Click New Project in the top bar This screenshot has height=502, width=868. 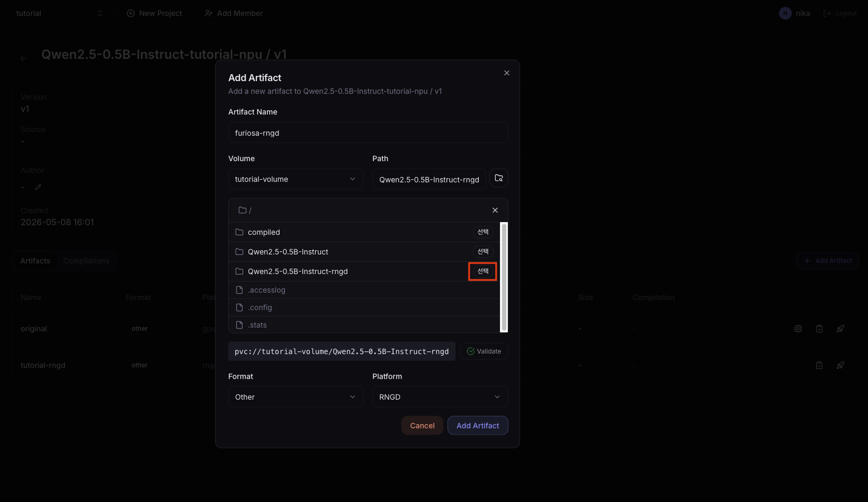[x=155, y=13]
